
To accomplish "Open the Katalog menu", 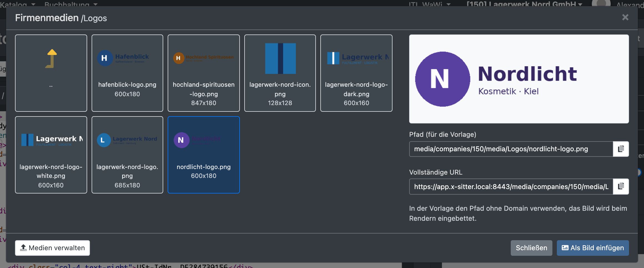I will 17,4.
